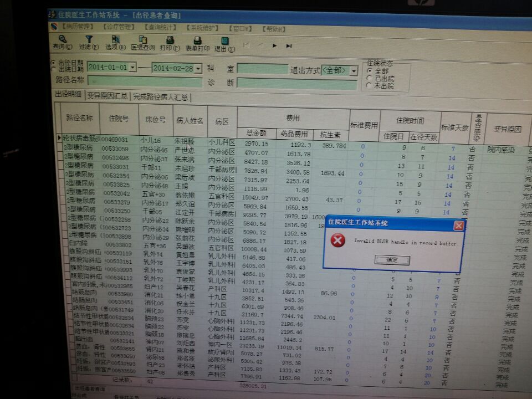
Task: Click the 五官+30 bed number cell
Action: point(154,194)
